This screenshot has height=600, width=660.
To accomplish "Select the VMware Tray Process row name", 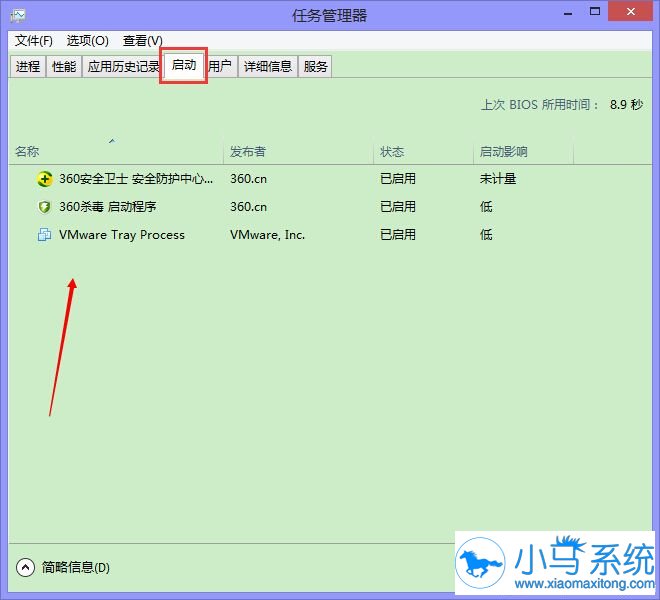I will [x=122, y=235].
